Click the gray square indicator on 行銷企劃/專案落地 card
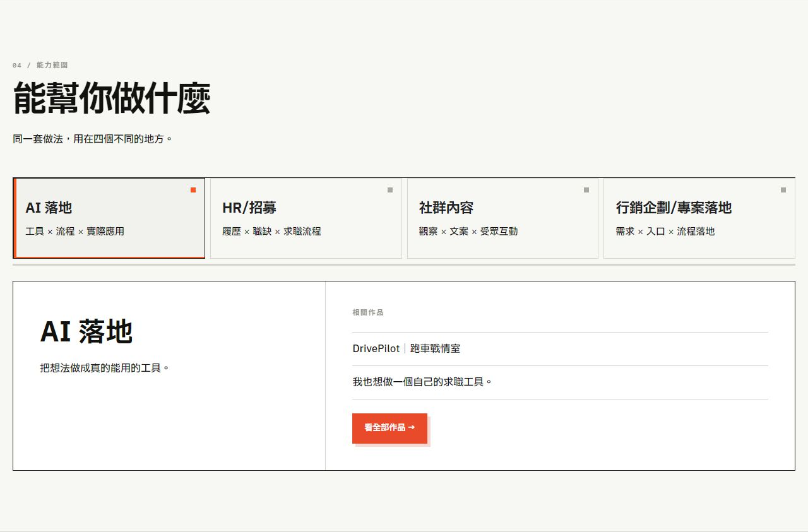808x532 pixels. coord(783,190)
